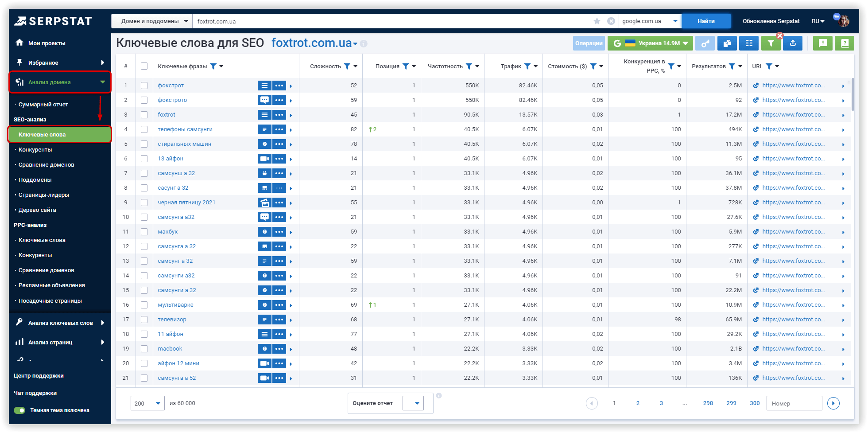The image size is (868, 433).
Task: Select the checkbox for телефоны самсунги
Action: tap(144, 129)
